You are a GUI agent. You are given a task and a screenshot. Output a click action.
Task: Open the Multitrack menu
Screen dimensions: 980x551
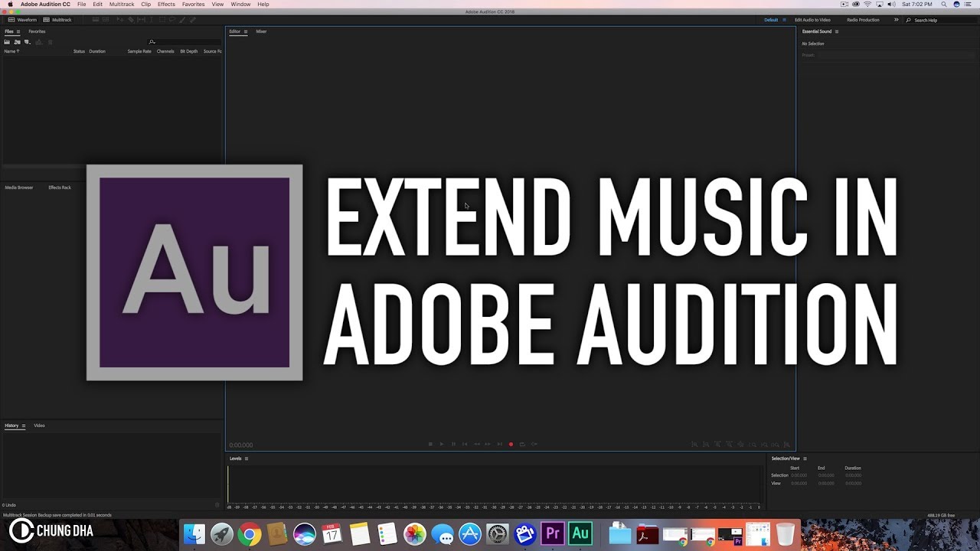click(122, 5)
